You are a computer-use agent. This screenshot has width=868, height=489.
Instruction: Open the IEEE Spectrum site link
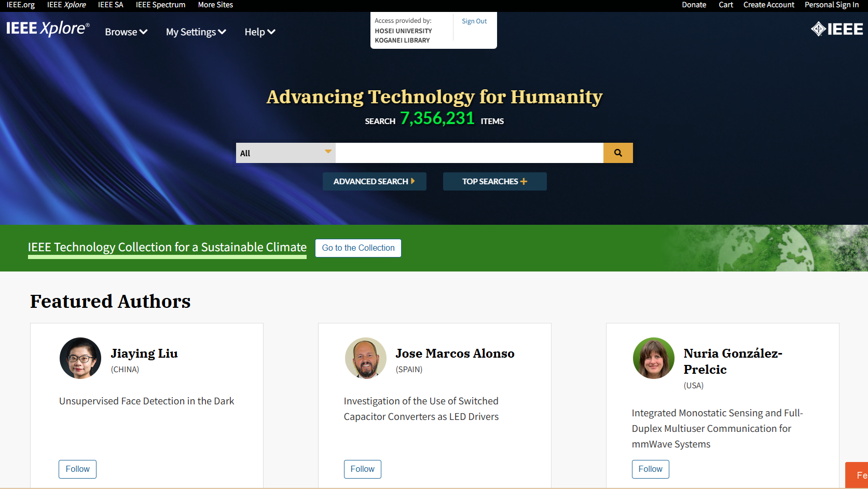pyautogui.click(x=160, y=5)
